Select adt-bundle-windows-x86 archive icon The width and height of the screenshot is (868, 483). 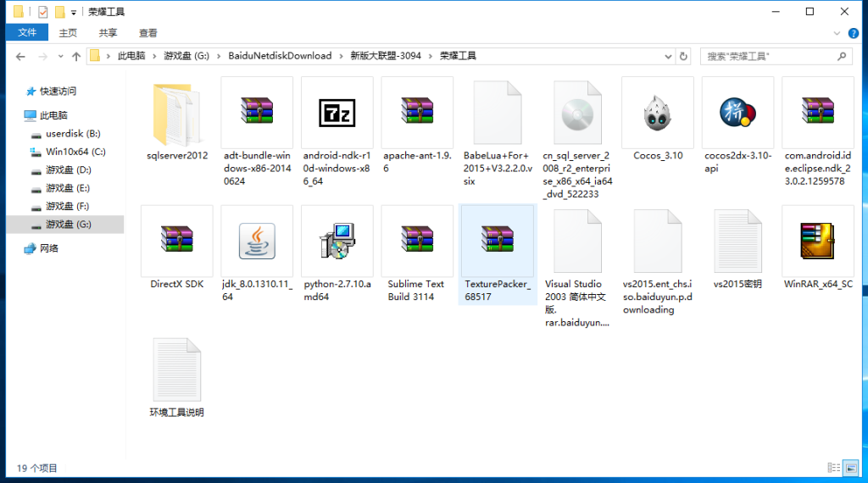[x=257, y=111]
